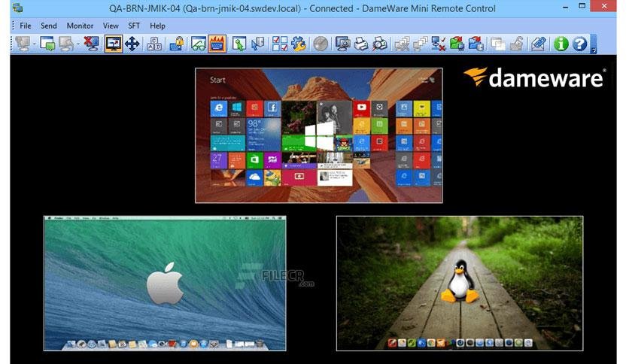Viewport: 629px width, 364px height.
Task: Click the chat window speech bubble icon
Action: point(47,44)
